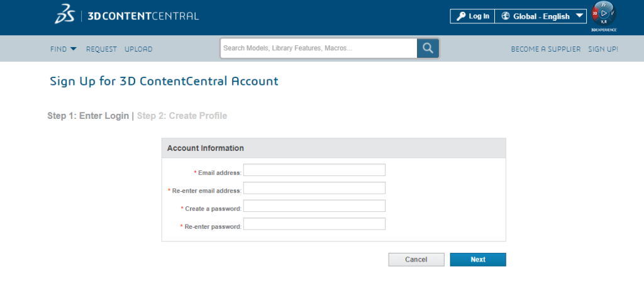Screen dimensions: 644x300
Task: Click into the Email address field
Action: pyautogui.click(x=314, y=170)
